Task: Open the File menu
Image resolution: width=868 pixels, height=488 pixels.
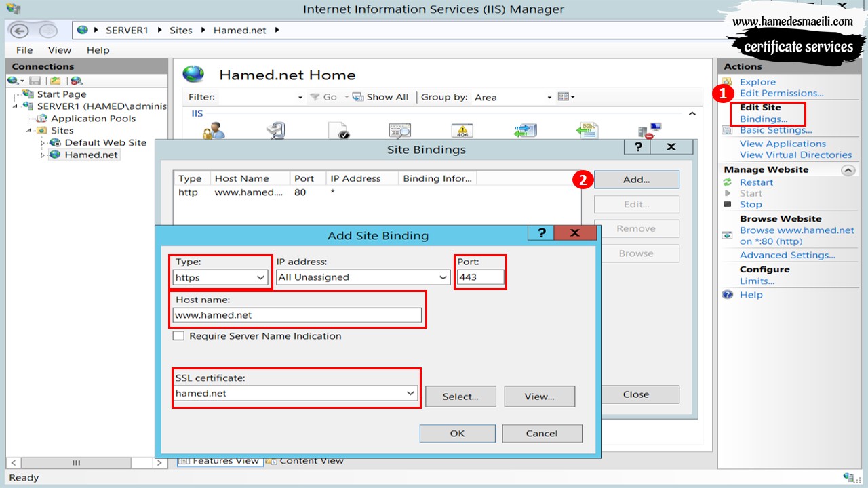Action: [24, 50]
